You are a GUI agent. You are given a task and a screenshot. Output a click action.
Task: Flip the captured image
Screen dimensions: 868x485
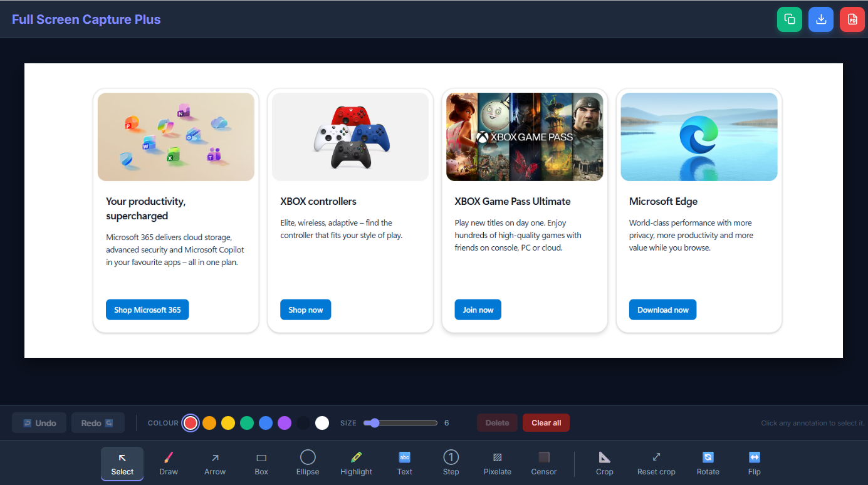(x=755, y=464)
